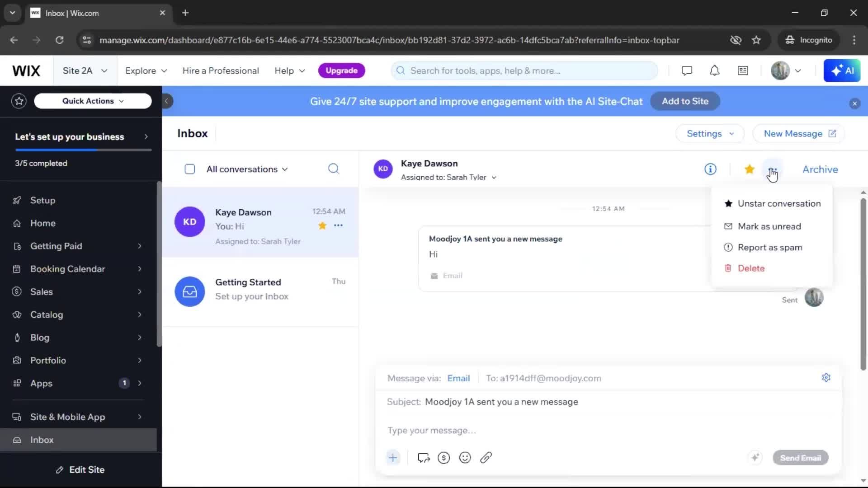Open the news feed icon beside the bell
Viewport: 868px width, 488px height.
743,71
